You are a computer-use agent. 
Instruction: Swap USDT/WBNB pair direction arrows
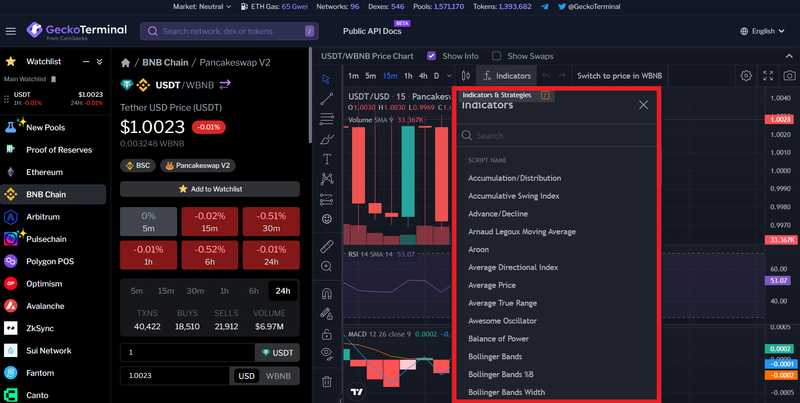pyautogui.click(x=225, y=85)
